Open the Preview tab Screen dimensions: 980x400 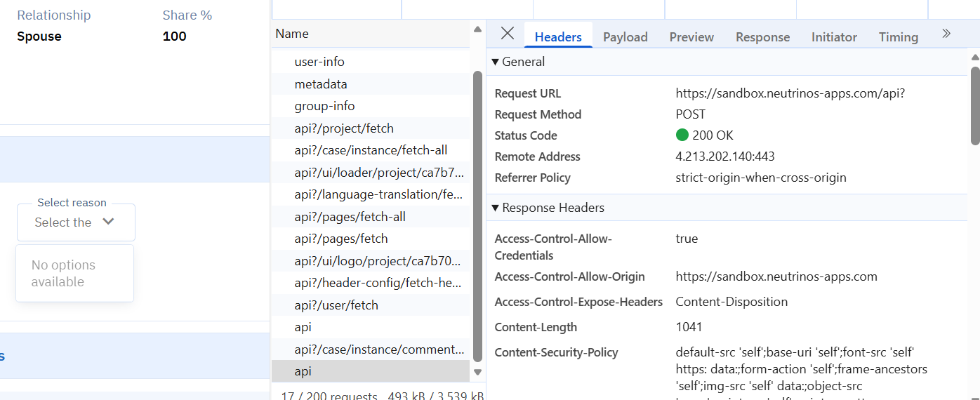tap(691, 36)
